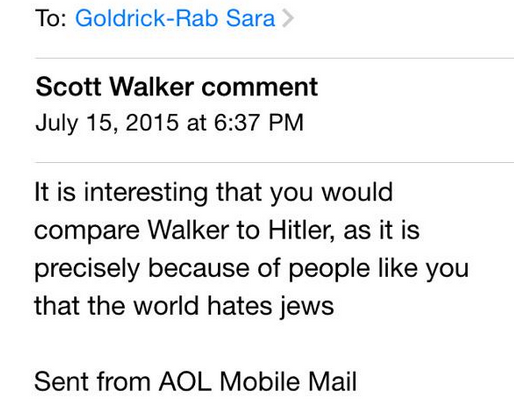
Task: Click the word "Scott" in the subject
Action: pos(68,87)
